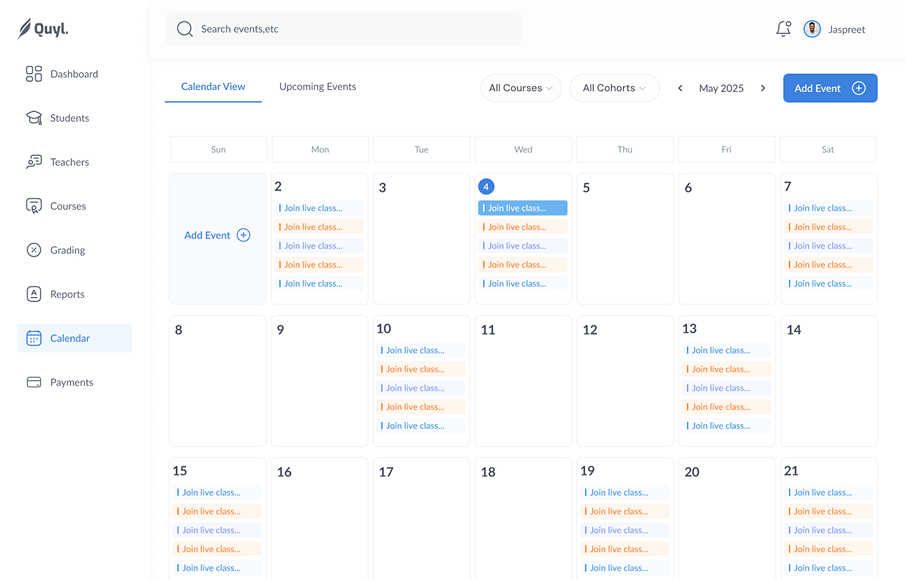Switch to Upcoming Events tab

pyautogui.click(x=317, y=87)
